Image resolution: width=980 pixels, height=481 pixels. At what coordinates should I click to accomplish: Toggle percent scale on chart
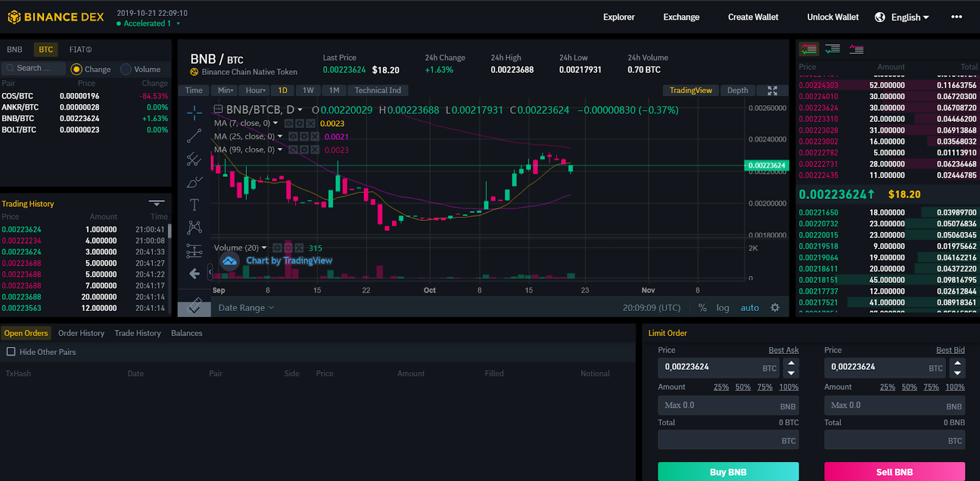point(703,308)
